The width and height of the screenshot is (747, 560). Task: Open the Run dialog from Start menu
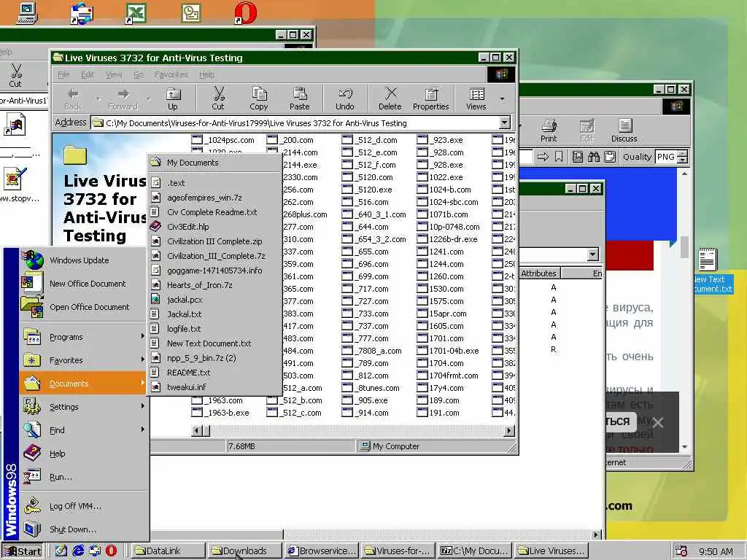click(x=61, y=477)
